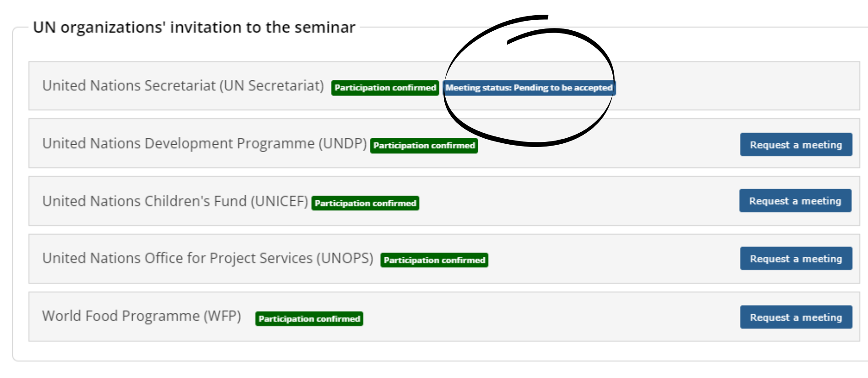Click UNDP Participation confirmed badge
The width and height of the screenshot is (868, 378).
pos(424,146)
